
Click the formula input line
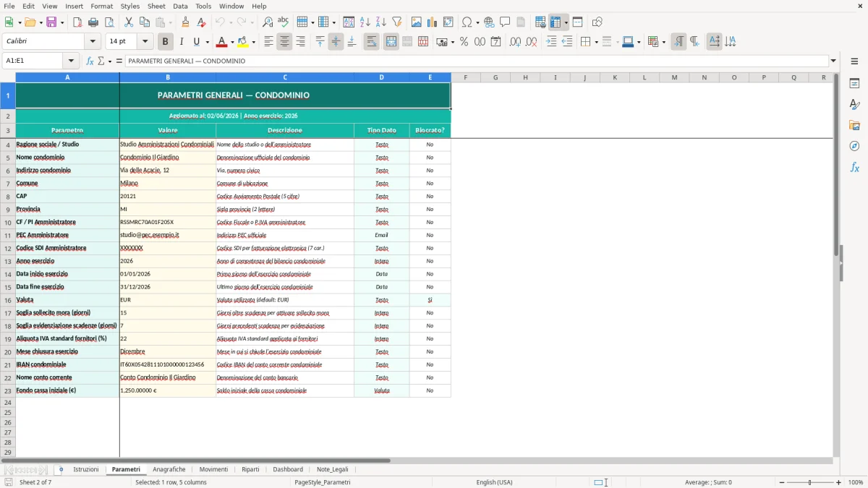477,61
